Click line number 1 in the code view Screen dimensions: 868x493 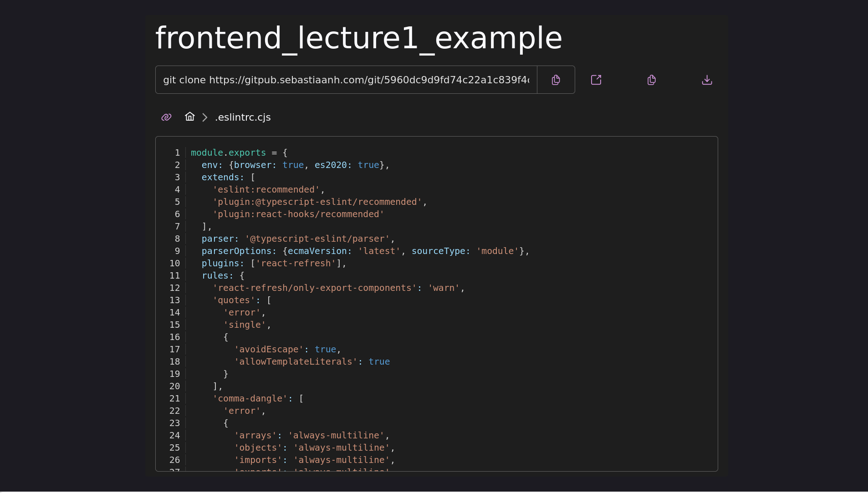click(177, 152)
